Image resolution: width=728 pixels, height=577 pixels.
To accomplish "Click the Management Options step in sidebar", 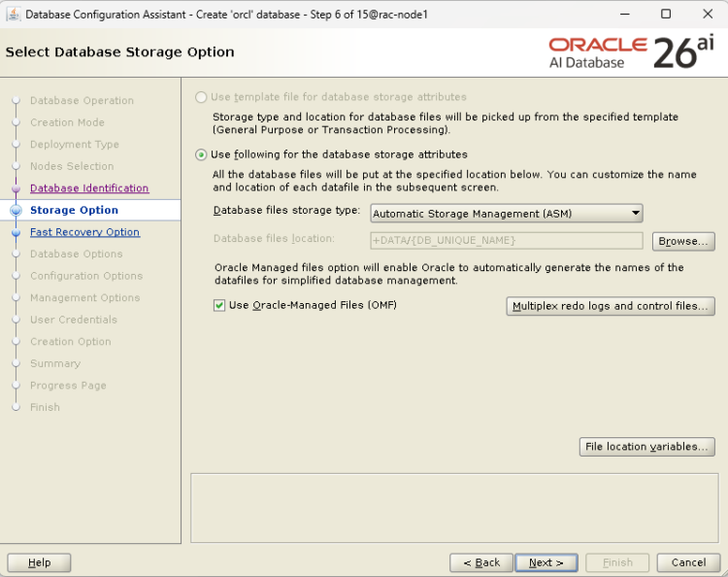I will (x=85, y=297).
